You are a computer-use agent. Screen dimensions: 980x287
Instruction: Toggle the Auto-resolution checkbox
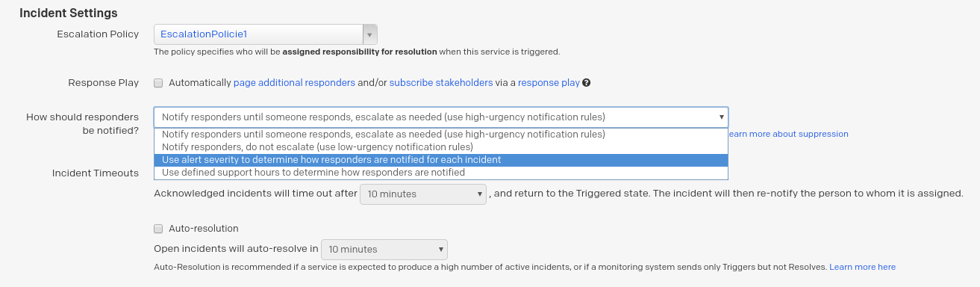[x=158, y=229]
